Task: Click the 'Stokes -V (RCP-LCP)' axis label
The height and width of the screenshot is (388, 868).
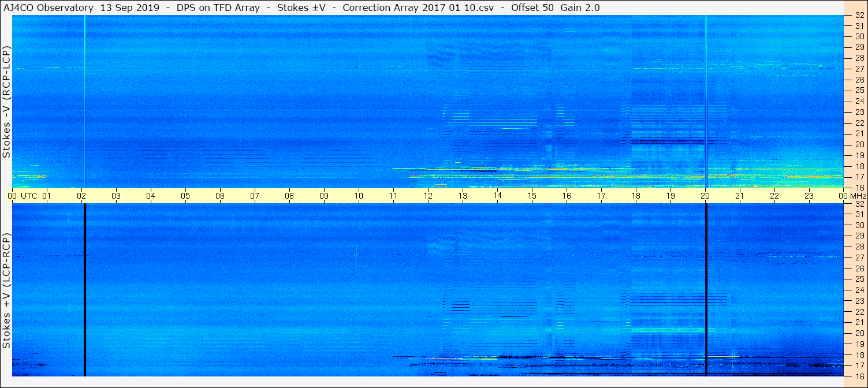Action: (7, 102)
